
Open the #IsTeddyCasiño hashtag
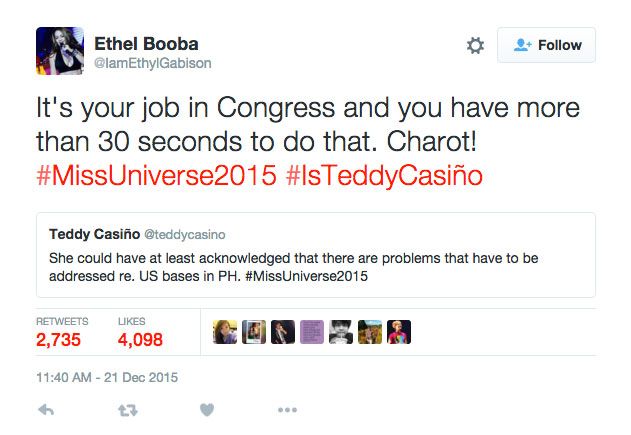384,176
